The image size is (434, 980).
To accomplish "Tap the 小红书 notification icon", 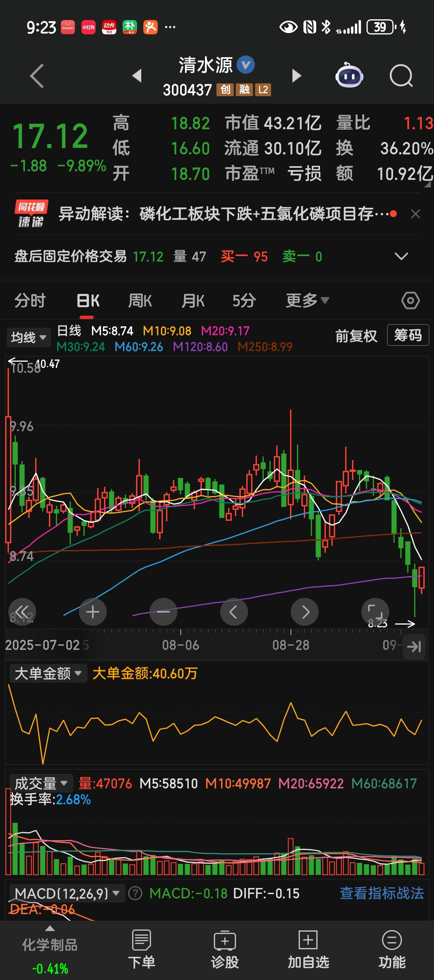I will click(x=88, y=27).
